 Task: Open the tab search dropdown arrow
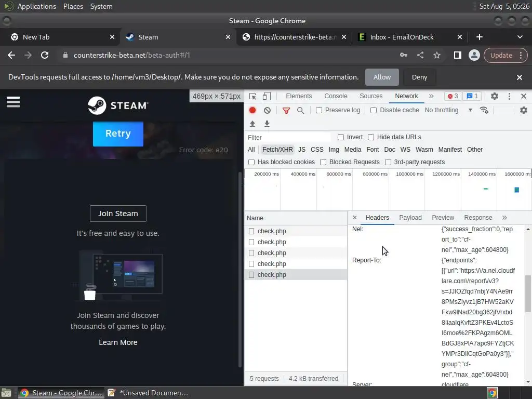point(520,37)
